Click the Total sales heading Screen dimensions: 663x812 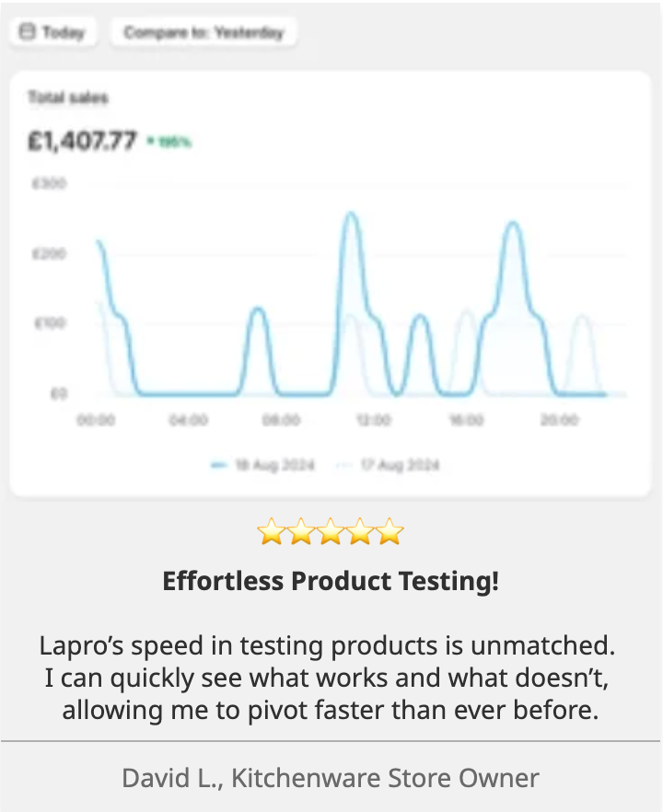tap(68, 97)
